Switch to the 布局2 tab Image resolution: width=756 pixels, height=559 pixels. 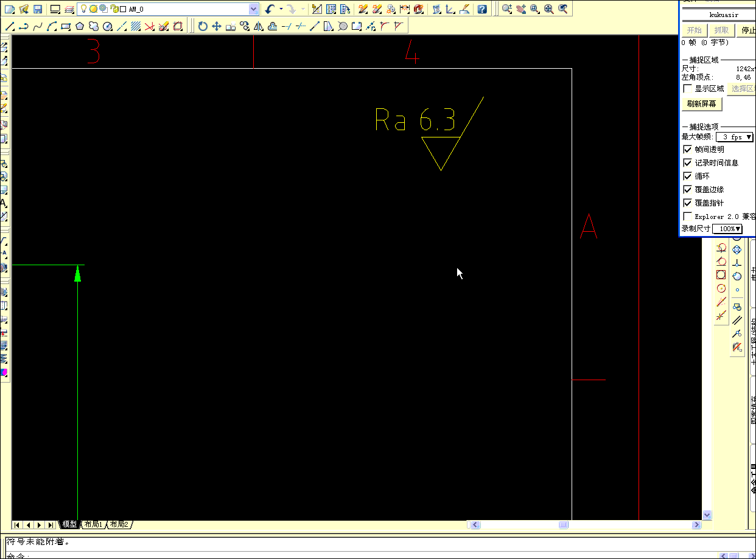point(119,524)
